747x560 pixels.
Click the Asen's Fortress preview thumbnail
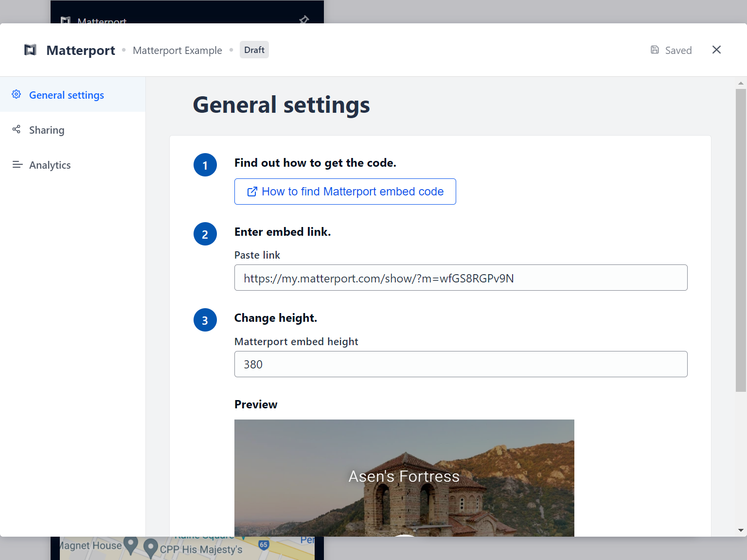pos(404,478)
